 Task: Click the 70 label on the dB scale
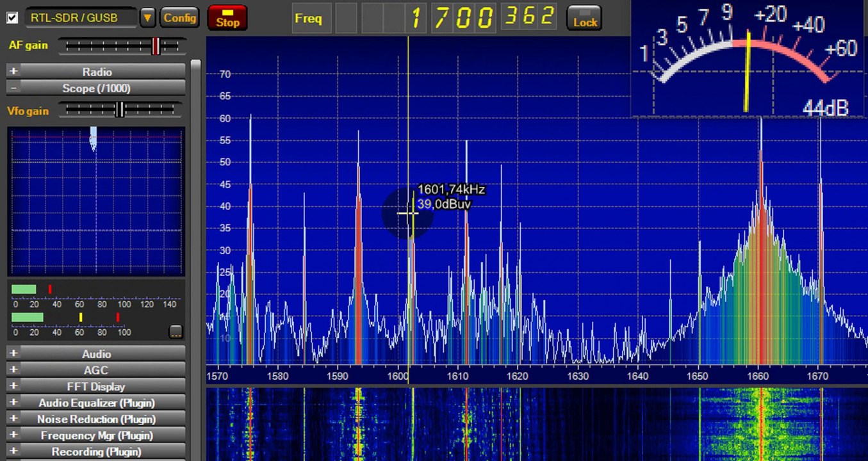click(x=225, y=74)
